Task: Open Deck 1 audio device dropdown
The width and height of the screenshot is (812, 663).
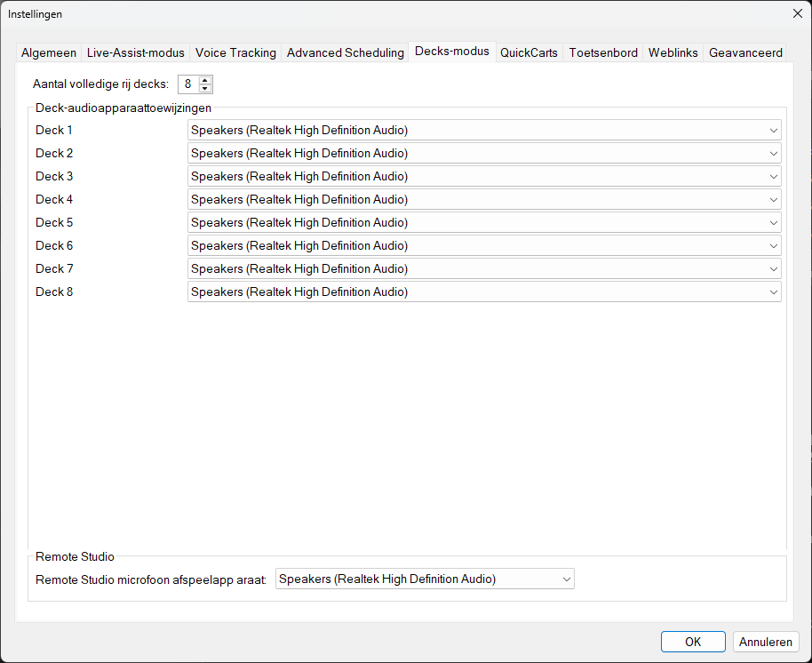Action: click(x=484, y=130)
